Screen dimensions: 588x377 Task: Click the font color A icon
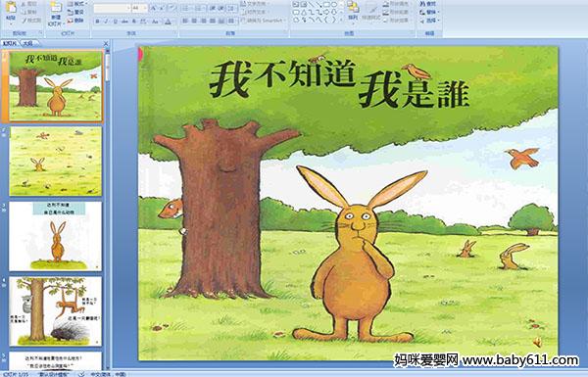(x=168, y=22)
